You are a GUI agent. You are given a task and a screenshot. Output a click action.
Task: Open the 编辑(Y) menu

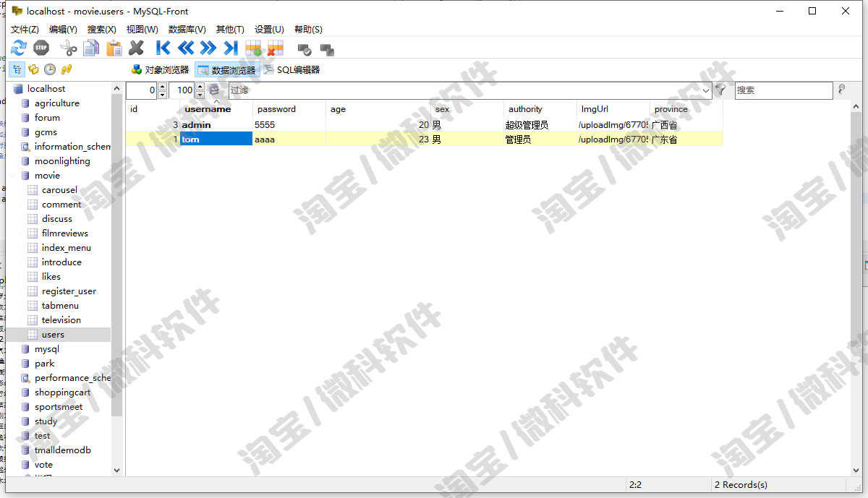point(63,30)
